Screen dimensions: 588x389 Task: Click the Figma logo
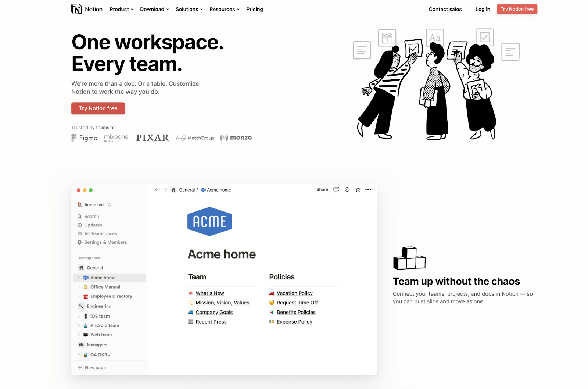coord(85,138)
